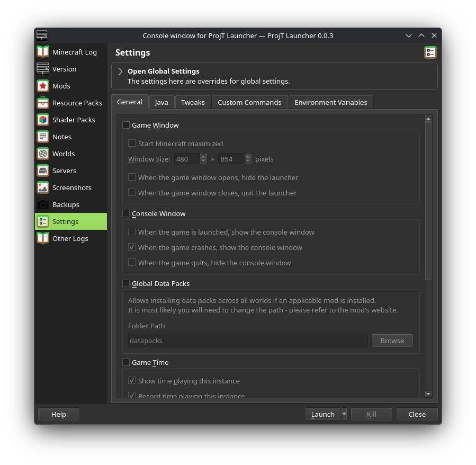
Task: Select the Resource Packs sidebar icon
Action: [x=43, y=102]
